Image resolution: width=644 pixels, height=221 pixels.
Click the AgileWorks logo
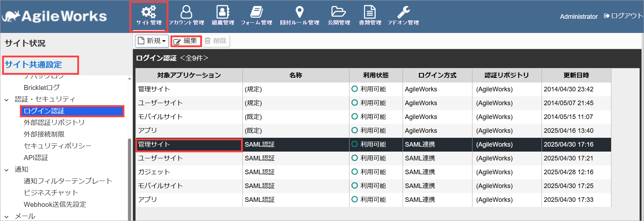(x=54, y=16)
